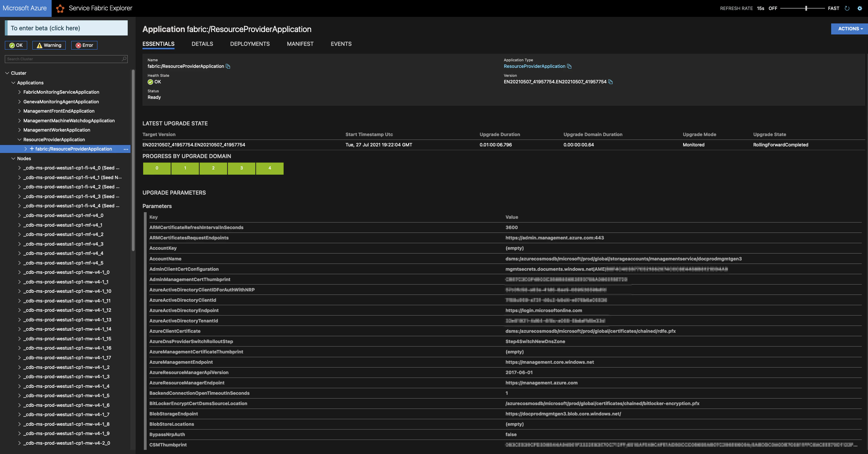Click the BlobStorageEndpoint URL value

click(563, 414)
